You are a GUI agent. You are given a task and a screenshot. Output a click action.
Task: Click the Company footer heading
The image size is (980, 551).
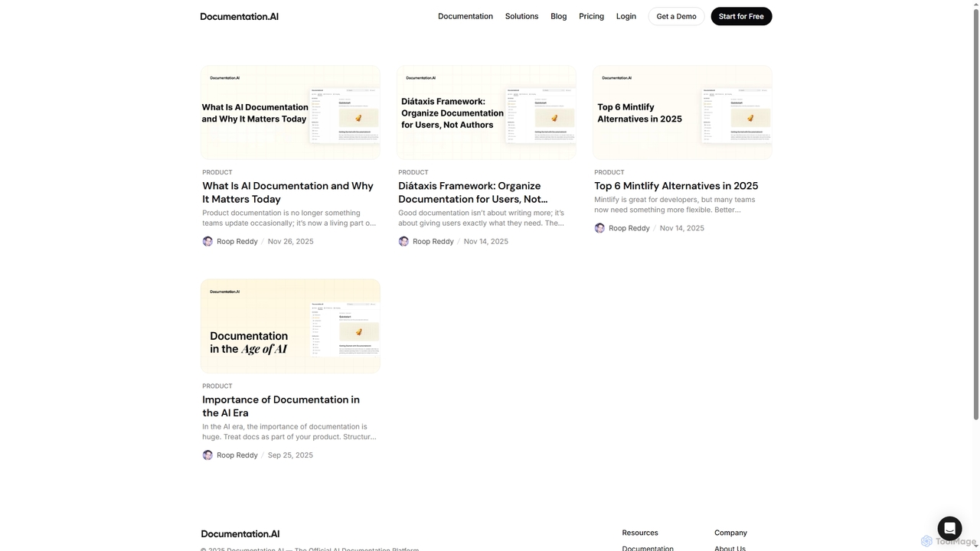pos(730,533)
